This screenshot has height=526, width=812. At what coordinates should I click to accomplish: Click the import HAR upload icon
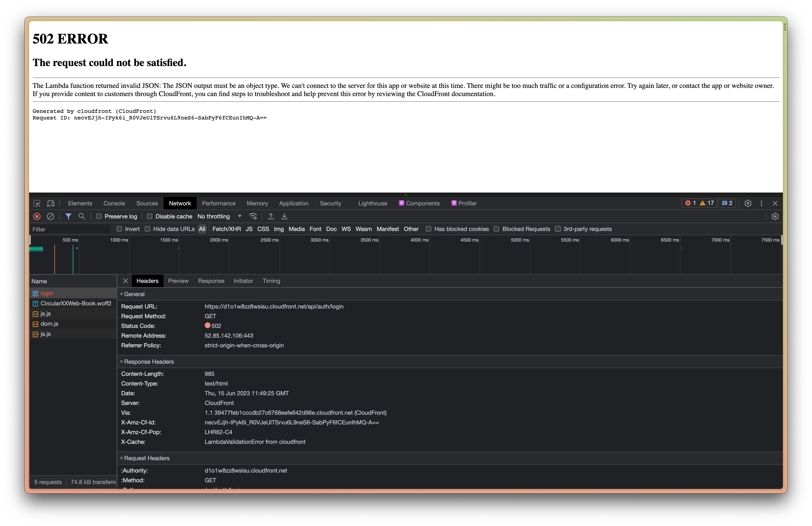[x=271, y=216]
